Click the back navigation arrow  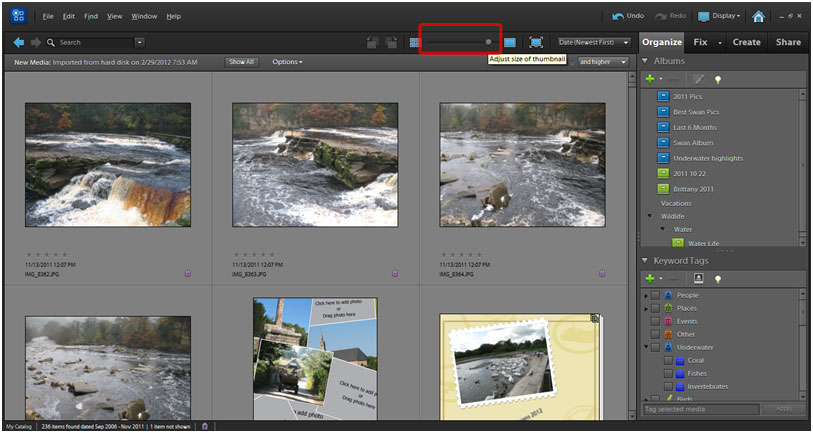(19, 43)
